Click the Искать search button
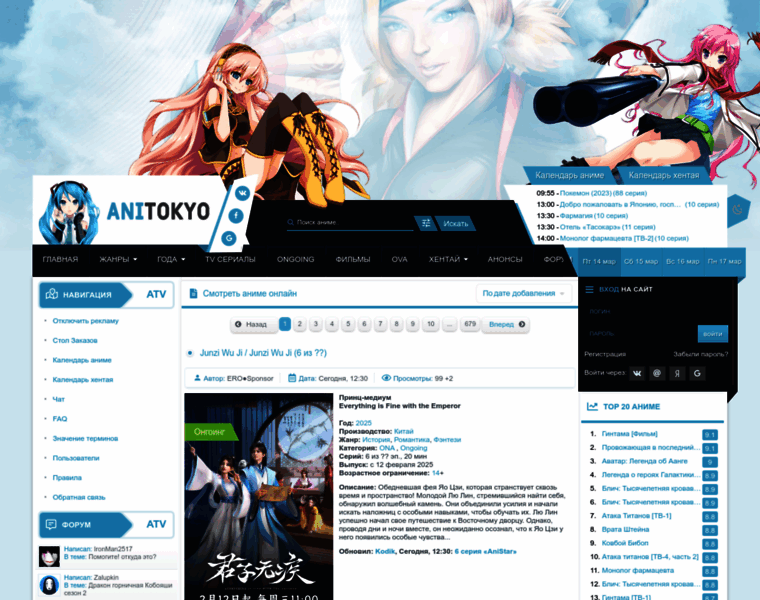The width and height of the screenshot is (760, 600). click(456, 223)
